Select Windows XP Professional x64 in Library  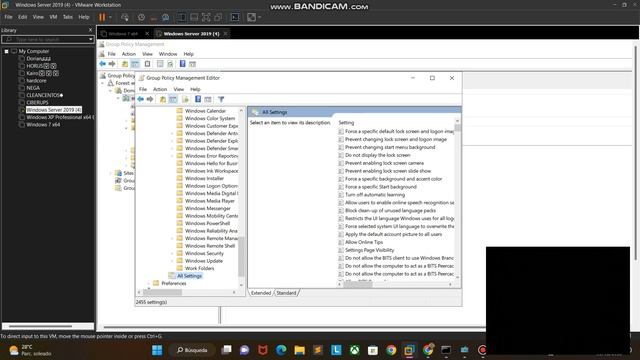point(60,117)
